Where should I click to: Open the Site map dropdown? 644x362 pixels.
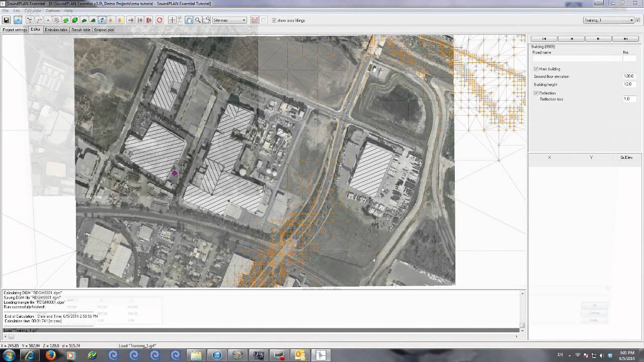point(229,20)
